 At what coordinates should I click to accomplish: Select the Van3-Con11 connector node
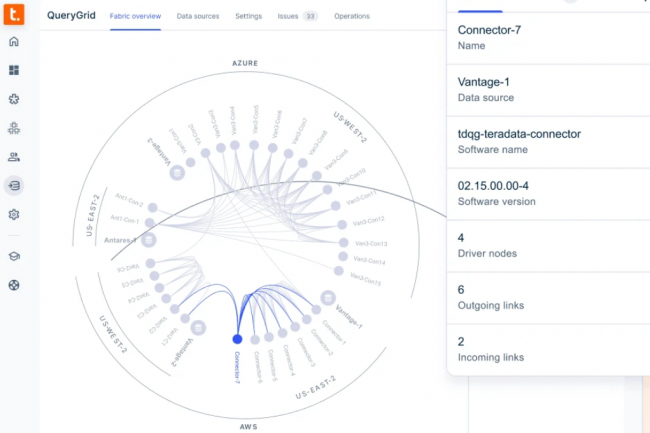pyautogui.click(x=335, y=206)
